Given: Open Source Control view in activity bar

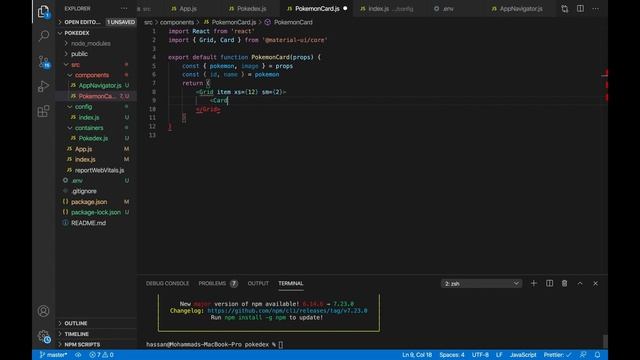Looking at the screenshot, I should [x=44, y=62].
